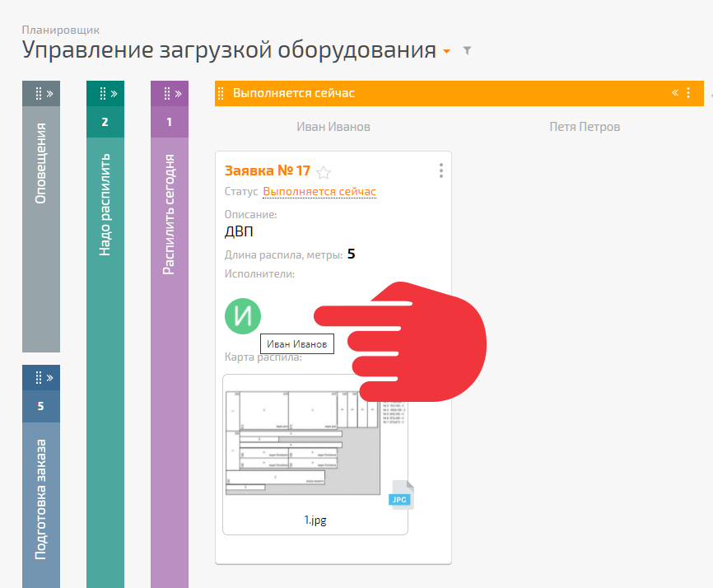
Task: Click the saw length value 5
Action: coord(351,254)
